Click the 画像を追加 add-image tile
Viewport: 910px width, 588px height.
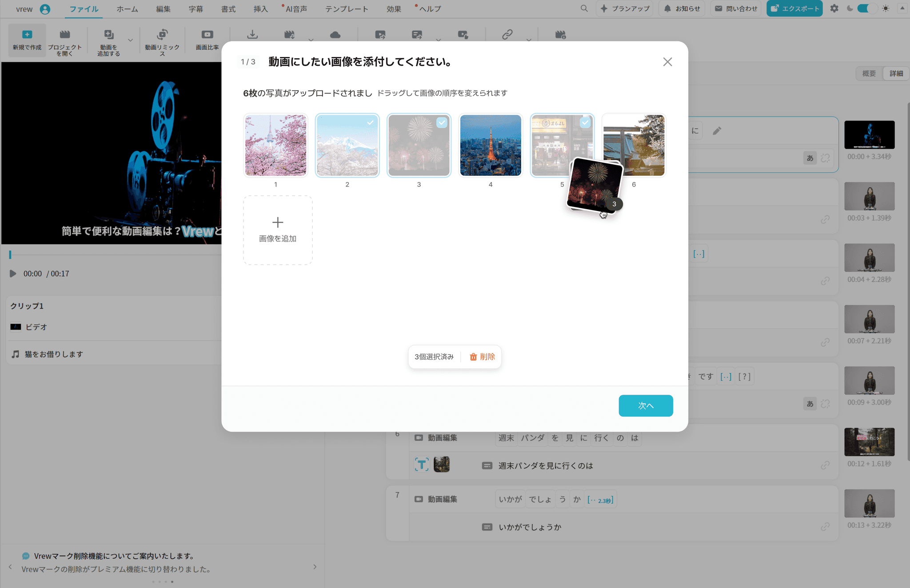coord(278,230)
